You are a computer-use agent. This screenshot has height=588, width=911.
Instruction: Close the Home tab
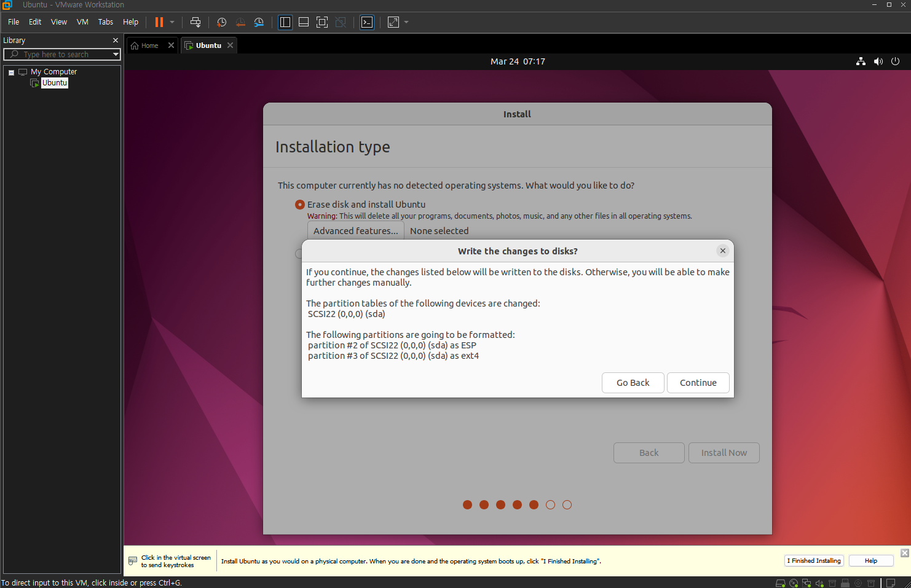pyautogui.click(x=171, y=45)
